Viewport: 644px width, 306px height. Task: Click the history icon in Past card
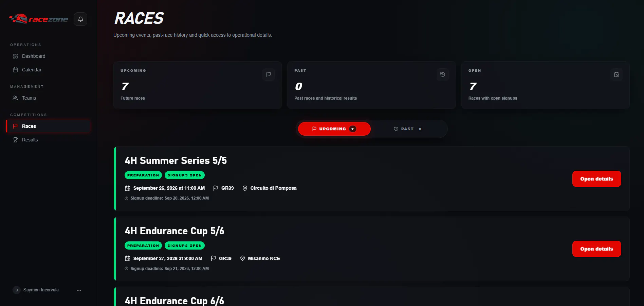[443, 74]
